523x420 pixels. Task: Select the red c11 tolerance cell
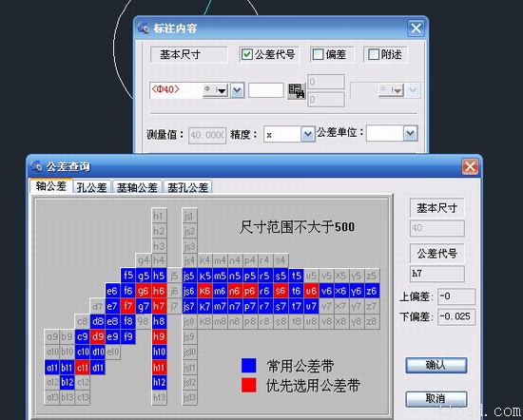pos(83,368)
